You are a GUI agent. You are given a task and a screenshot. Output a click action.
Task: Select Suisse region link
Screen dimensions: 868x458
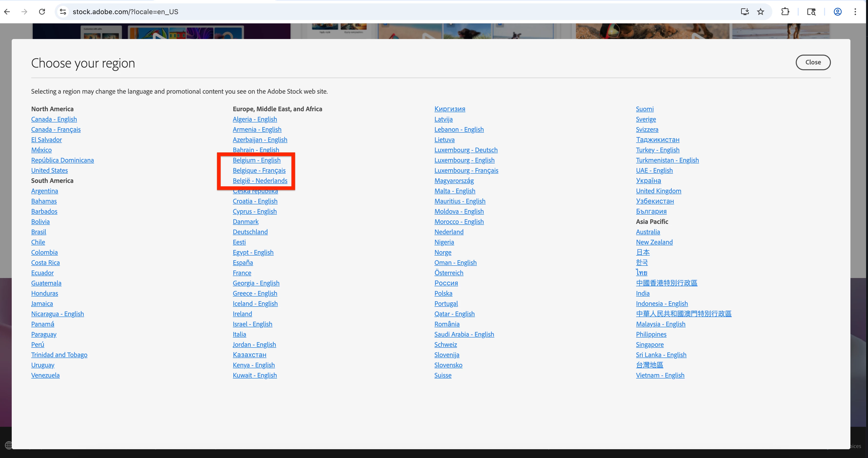point(443,375)
